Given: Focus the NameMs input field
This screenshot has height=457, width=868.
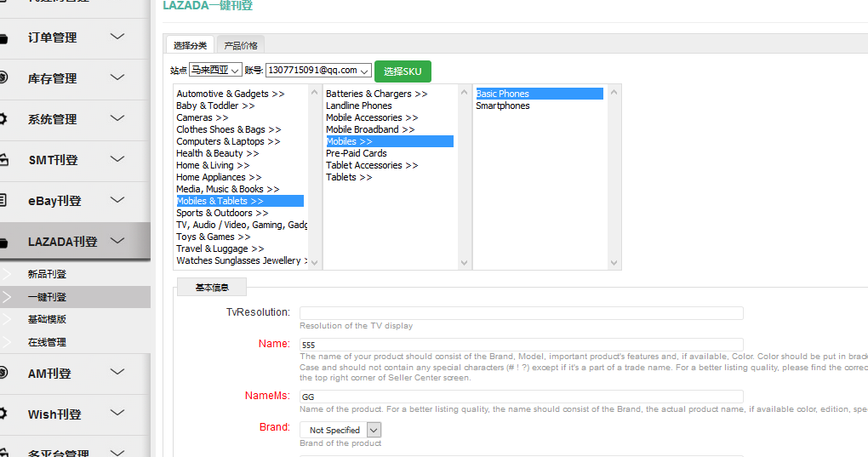Looking at the screenshot, I should (521, 397).
